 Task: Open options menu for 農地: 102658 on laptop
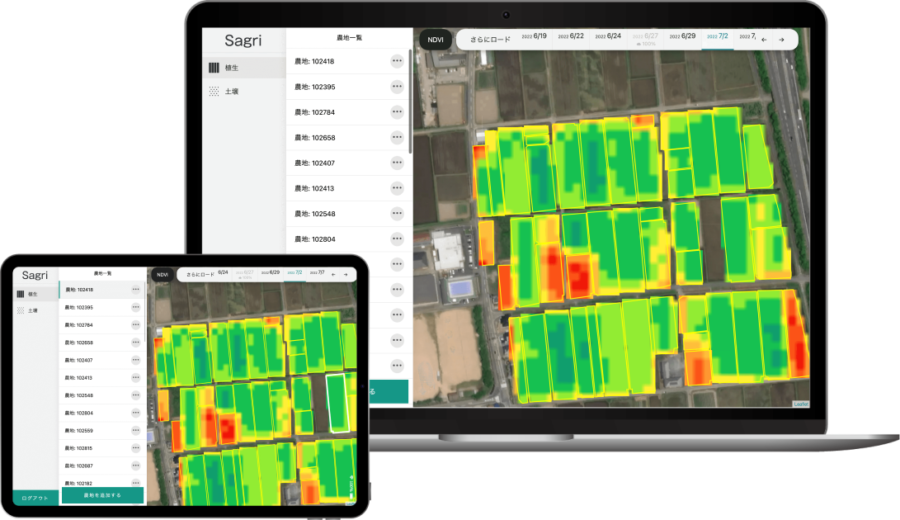[397, 137]
